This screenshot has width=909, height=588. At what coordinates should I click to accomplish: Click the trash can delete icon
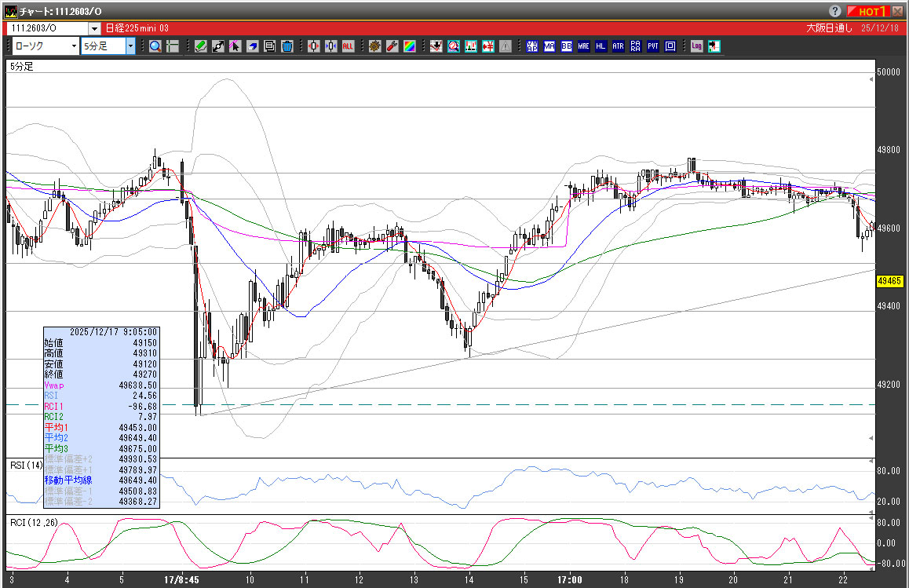[287, 46]
